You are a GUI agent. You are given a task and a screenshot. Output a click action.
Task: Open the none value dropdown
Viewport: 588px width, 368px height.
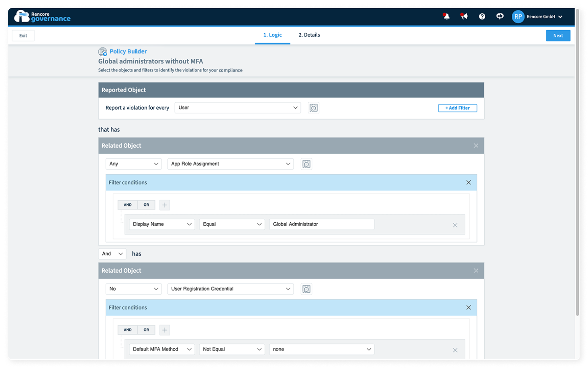(322, 349)
